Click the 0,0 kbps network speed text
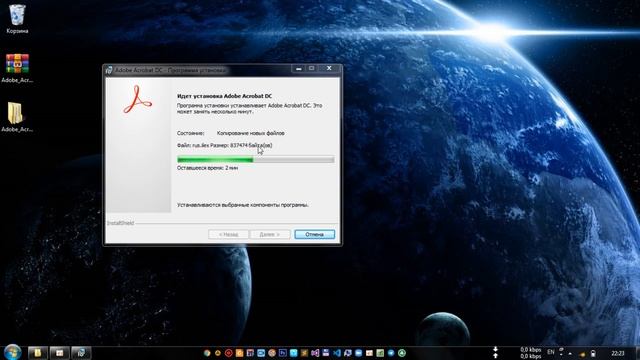 (531, 353)
